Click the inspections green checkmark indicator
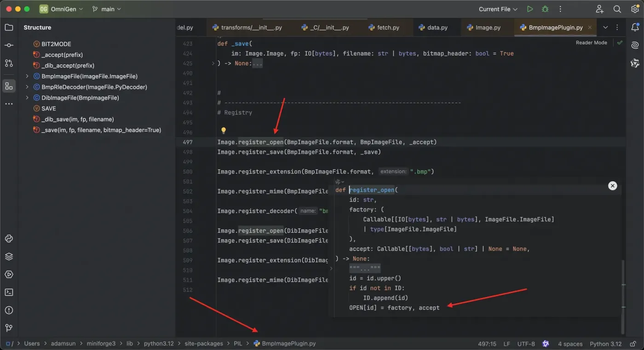 (620, 43)
